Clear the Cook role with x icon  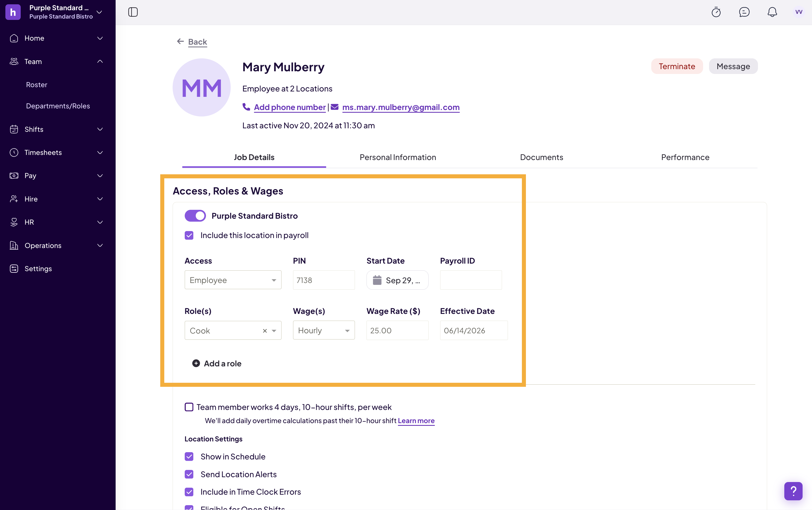265,331
